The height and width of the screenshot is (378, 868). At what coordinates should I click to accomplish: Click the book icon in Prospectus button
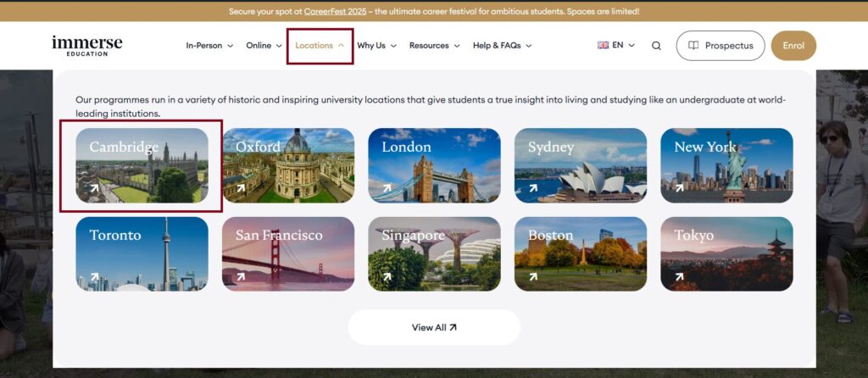point(693,46)
